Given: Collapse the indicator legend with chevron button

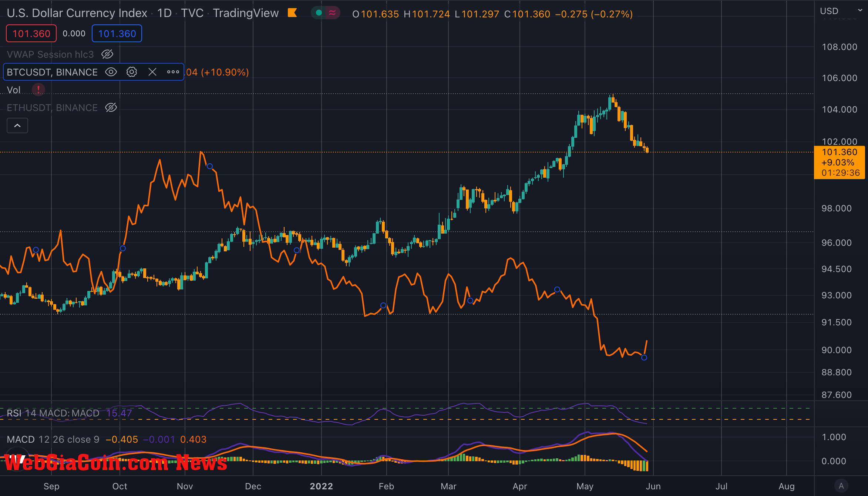Looking at the screenshot, I should tap(17, 125).
